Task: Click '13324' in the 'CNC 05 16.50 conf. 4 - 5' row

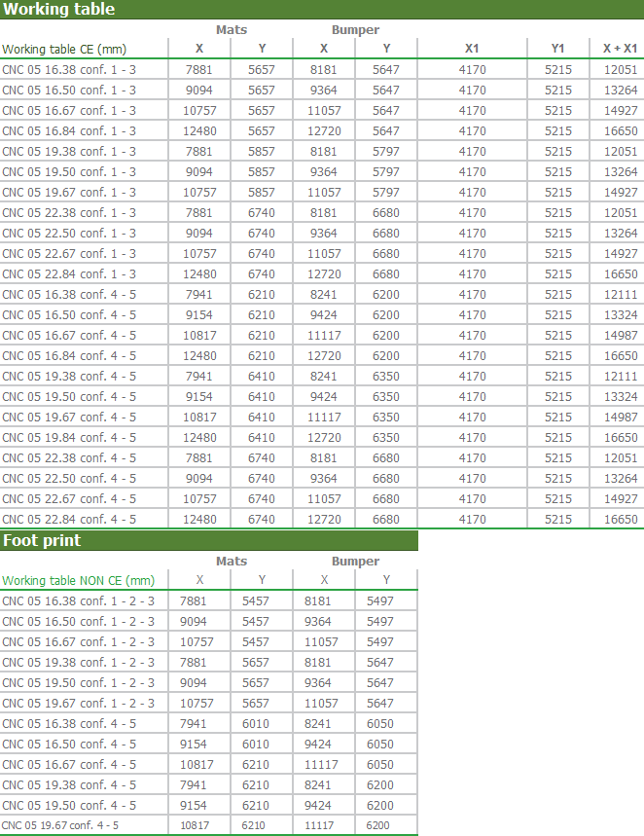Action: (621, 315)
